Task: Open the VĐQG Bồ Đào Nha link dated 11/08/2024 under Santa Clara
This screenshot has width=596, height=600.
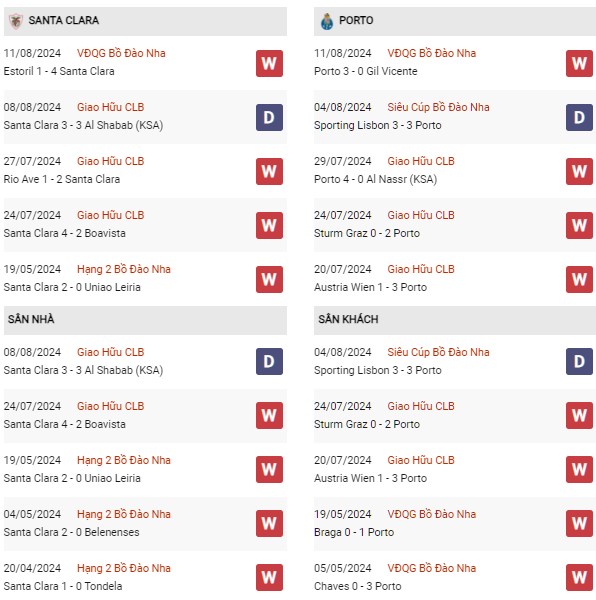Action: pyautogui.click(x=121, y=53)
